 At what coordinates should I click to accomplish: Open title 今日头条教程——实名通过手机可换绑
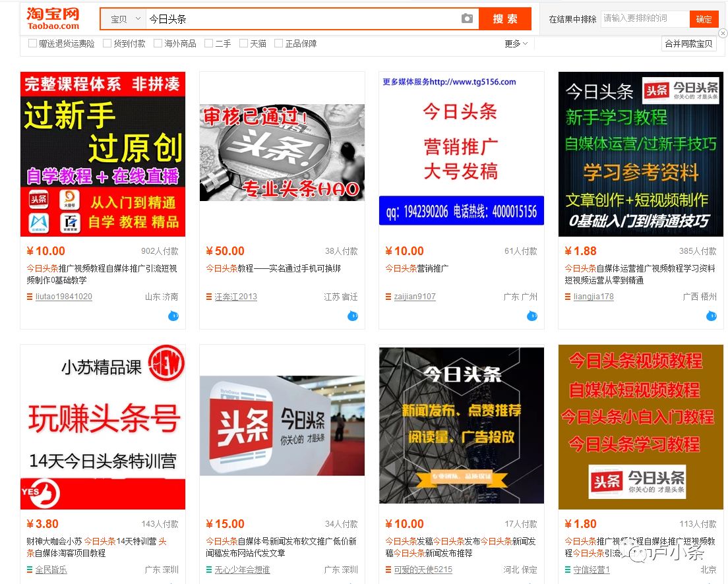pos(274,268)
